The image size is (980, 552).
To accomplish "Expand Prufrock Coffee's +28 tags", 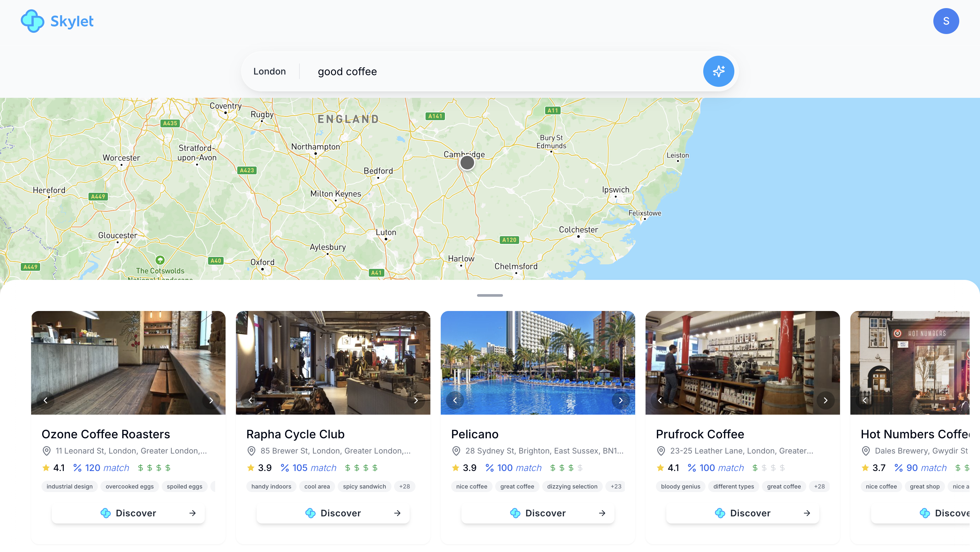I will pyautogui.click(x=820, y=487).
